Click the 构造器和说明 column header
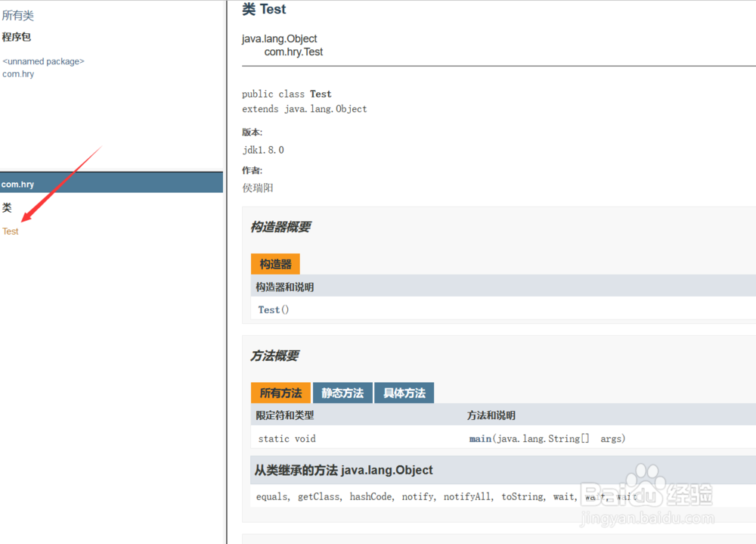 pos(284,288)
